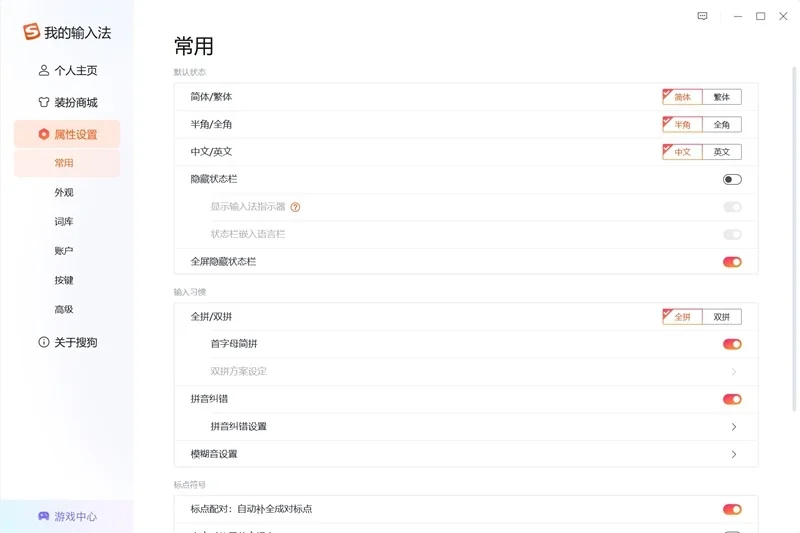Select 全拼 input mode
The image size is (800, 533).
coord(682,317)
